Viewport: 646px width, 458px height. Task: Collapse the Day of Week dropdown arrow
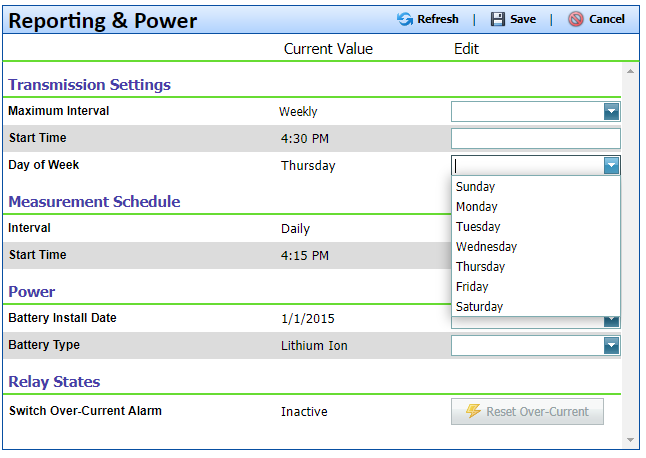(x=611, y=166)
